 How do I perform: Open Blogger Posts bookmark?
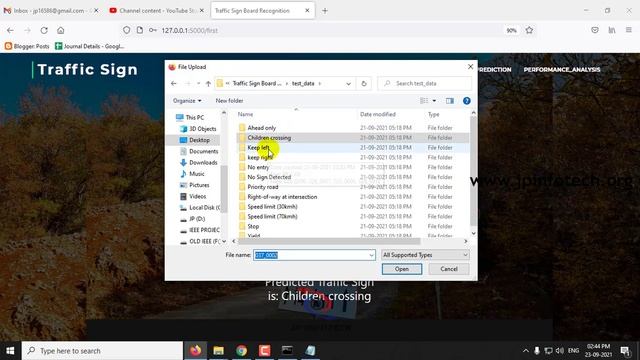(27, 46)
